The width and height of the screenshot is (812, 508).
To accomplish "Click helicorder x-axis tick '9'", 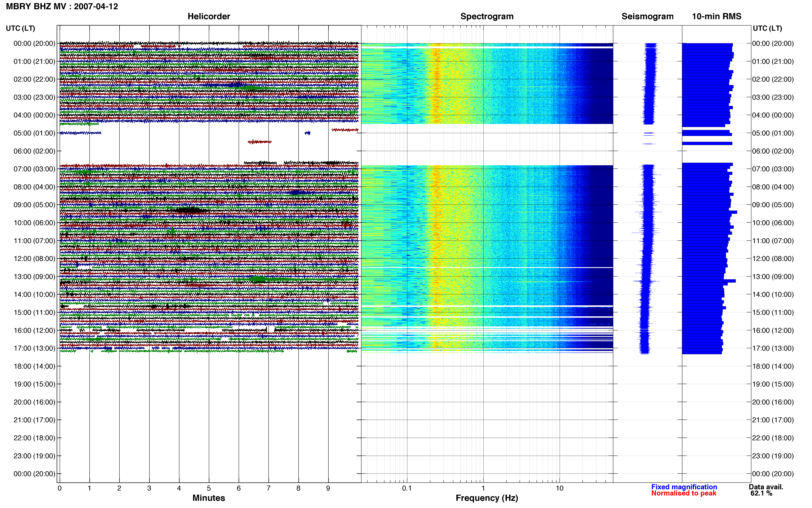I will tap(328, 488).
